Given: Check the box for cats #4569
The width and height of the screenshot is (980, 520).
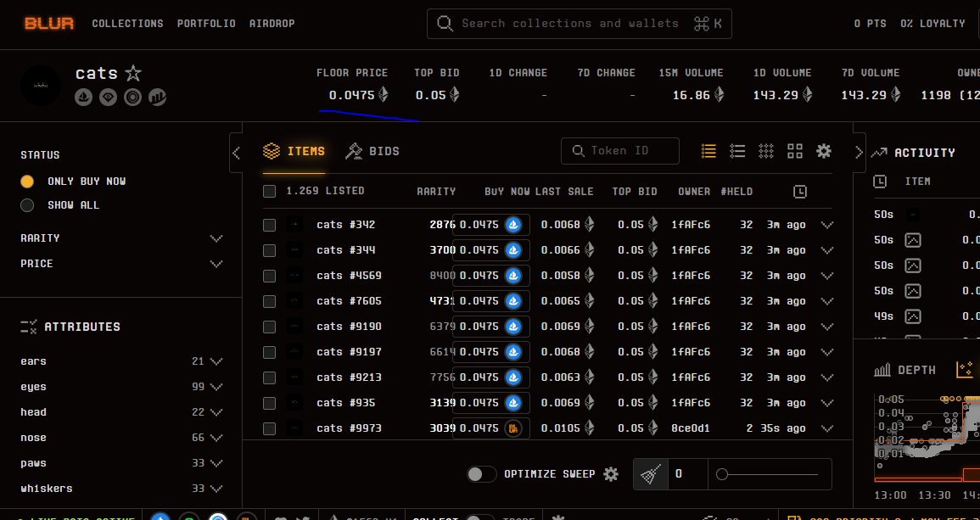Looking at the screenshot, I should point(269,276).
